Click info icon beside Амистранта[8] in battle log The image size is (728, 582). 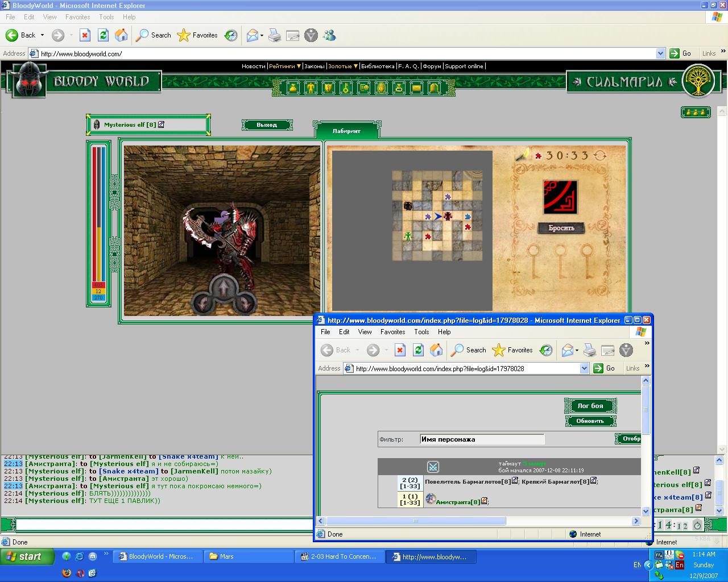484,501
